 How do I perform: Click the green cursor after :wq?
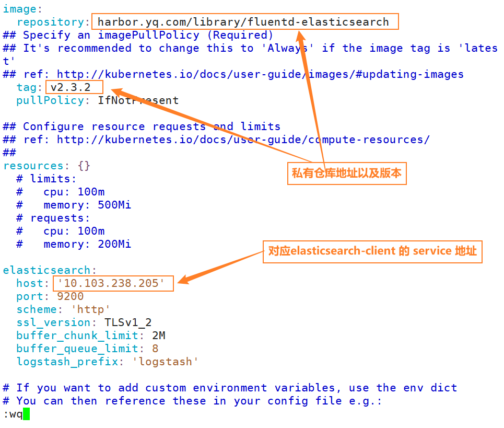(x=27, y=414)
